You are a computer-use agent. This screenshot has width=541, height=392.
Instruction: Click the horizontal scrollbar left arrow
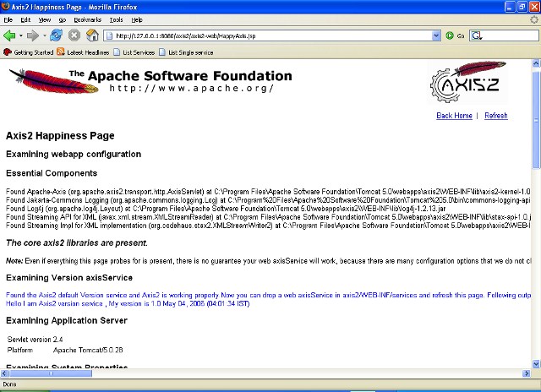[x=4, y=373]
